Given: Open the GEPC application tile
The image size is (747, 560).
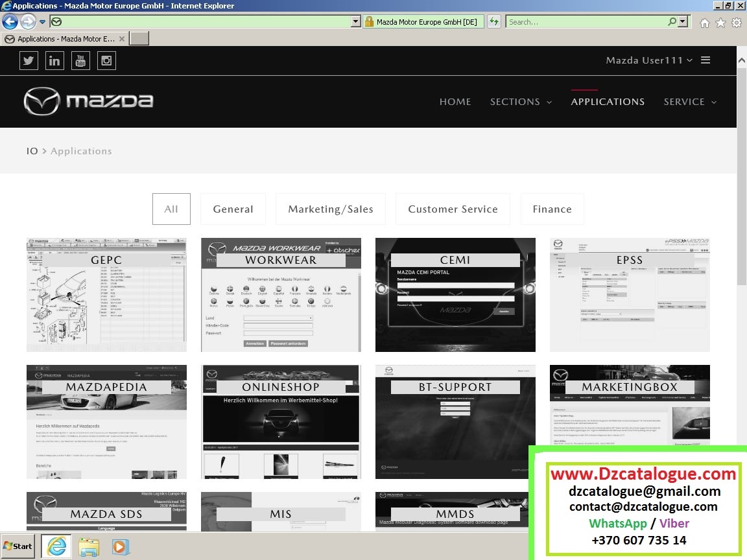Looking at the screenshot, I should coord(106,295).
